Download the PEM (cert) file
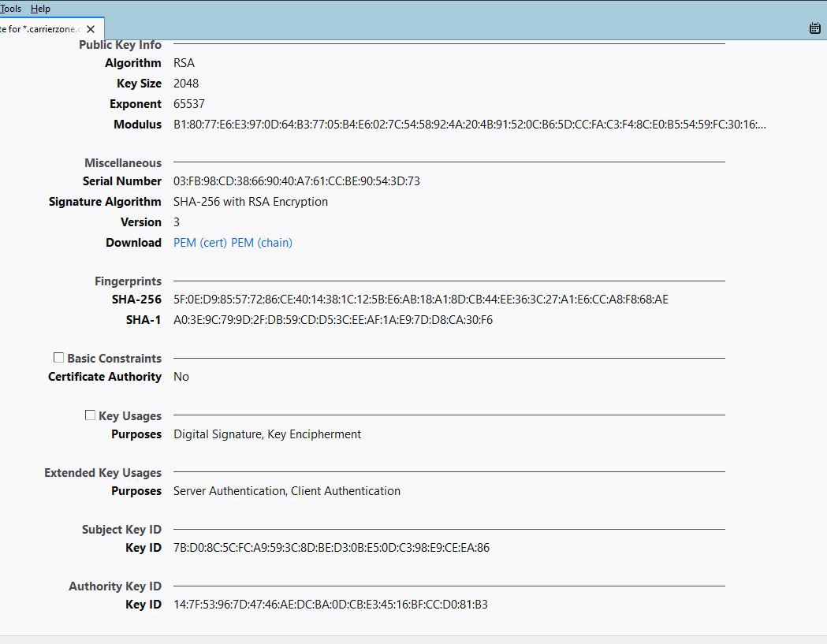 200,243
